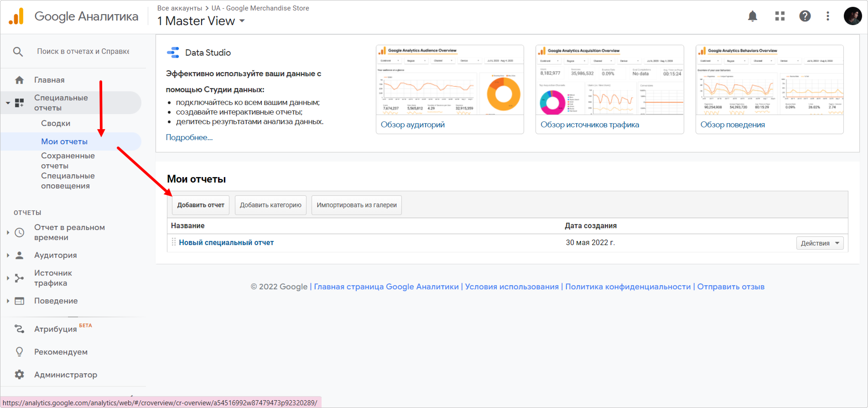Open the Новый специальный отчет link
Viewport: 868px width, 408px height.
(x=226, y=242)
